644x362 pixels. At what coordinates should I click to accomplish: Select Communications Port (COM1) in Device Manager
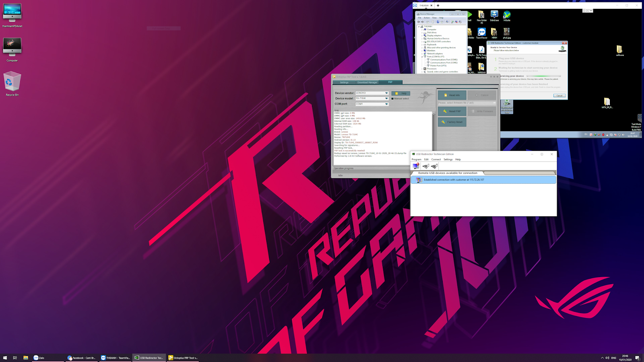(x=444, y=60)
